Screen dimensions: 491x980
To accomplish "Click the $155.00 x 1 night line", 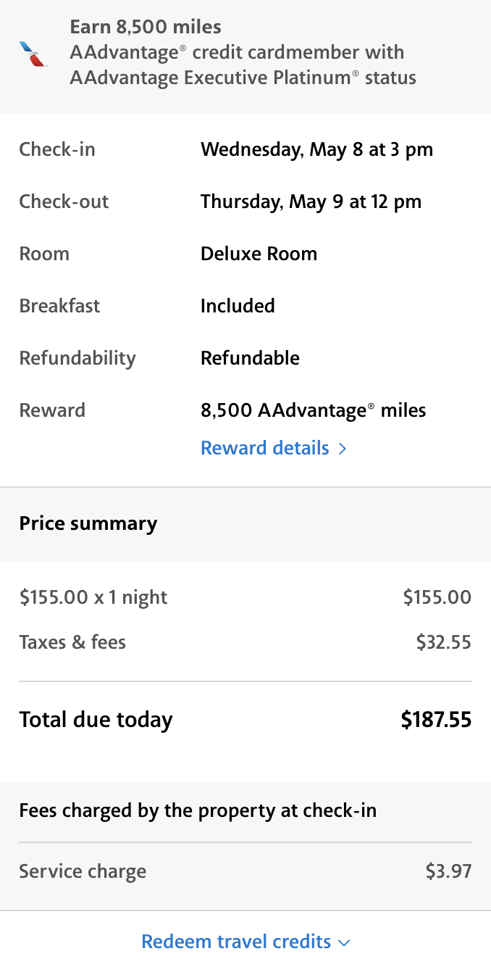I will [93, 597].
